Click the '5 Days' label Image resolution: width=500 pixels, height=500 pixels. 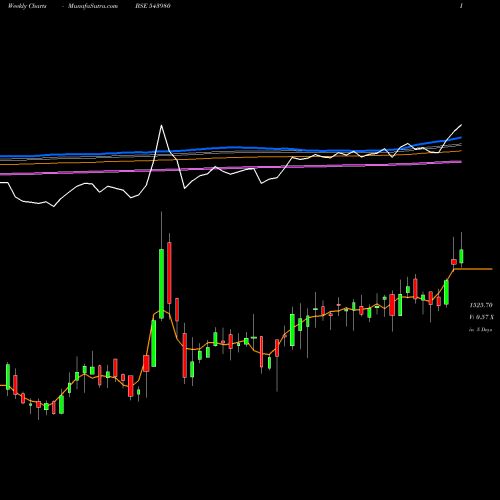(x=484, y=330)
